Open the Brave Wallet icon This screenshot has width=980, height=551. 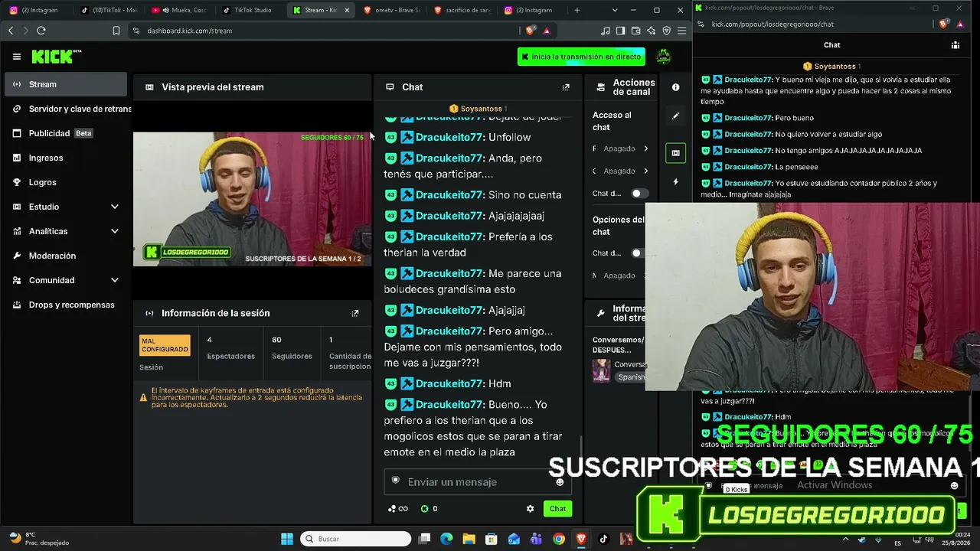pos(636,31)
